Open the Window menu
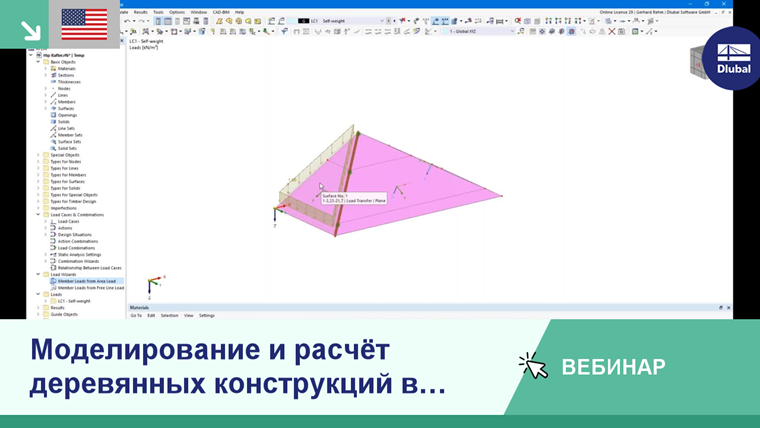This screenshot has width=760, height=428. pos(199,12)
